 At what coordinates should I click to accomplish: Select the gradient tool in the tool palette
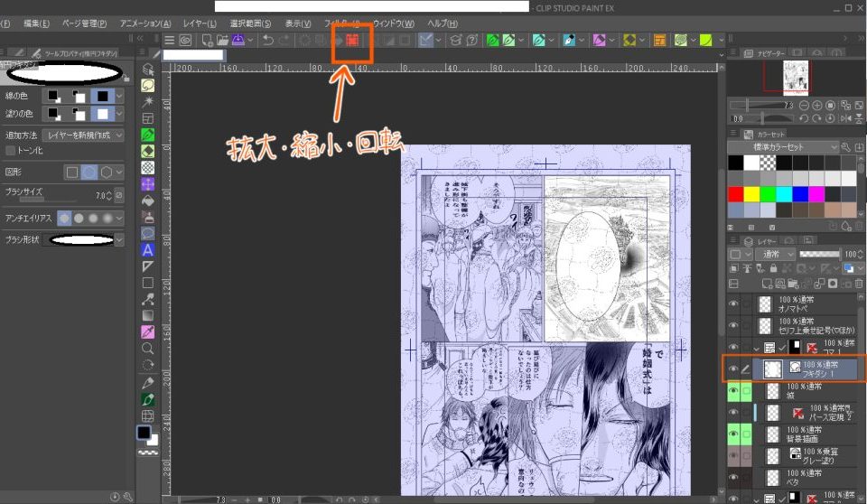click(x=147, y=315)
